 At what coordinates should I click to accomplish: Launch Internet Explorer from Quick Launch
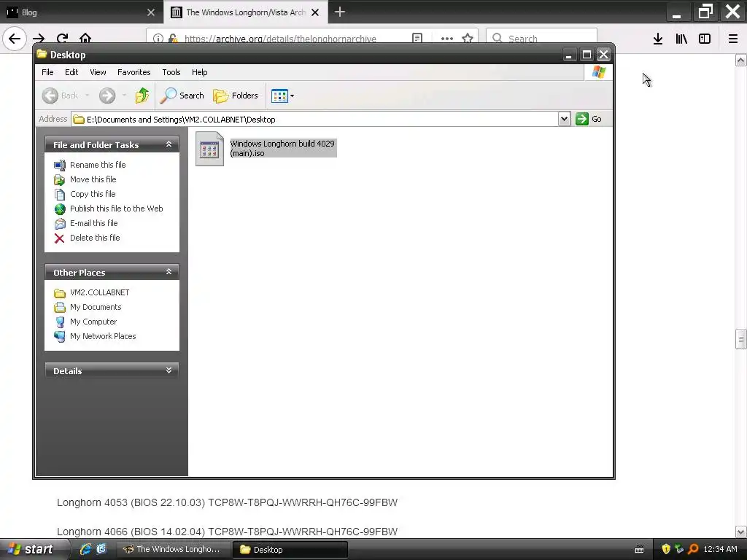(85, 549)
